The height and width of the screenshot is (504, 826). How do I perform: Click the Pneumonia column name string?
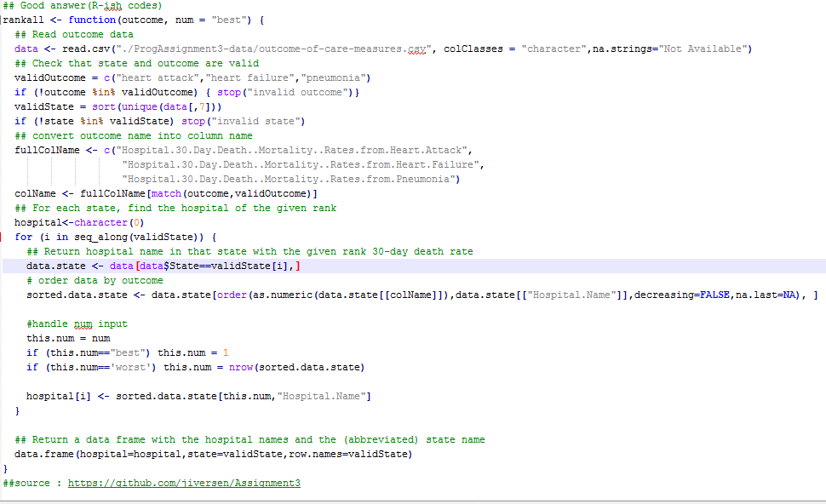289,179
